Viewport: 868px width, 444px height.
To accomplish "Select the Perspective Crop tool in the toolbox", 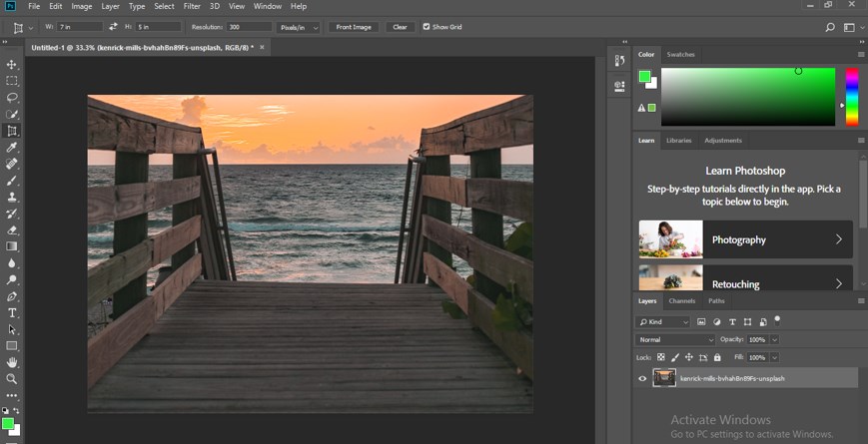I will [x=12, y=131].
